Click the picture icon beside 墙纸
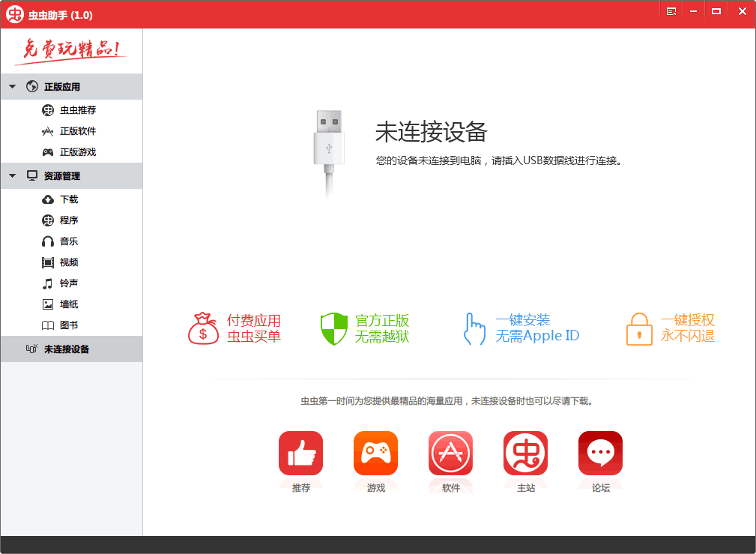The image size is (756, 554). point(48,304)
